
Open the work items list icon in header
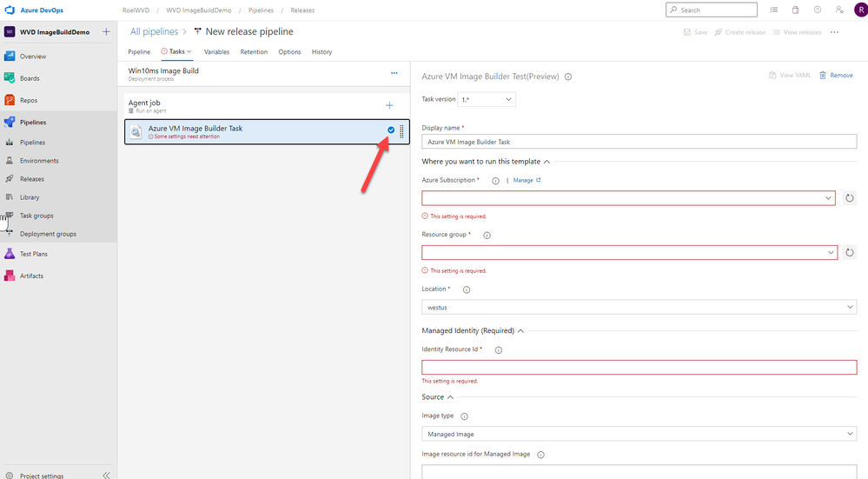(774, 10)
